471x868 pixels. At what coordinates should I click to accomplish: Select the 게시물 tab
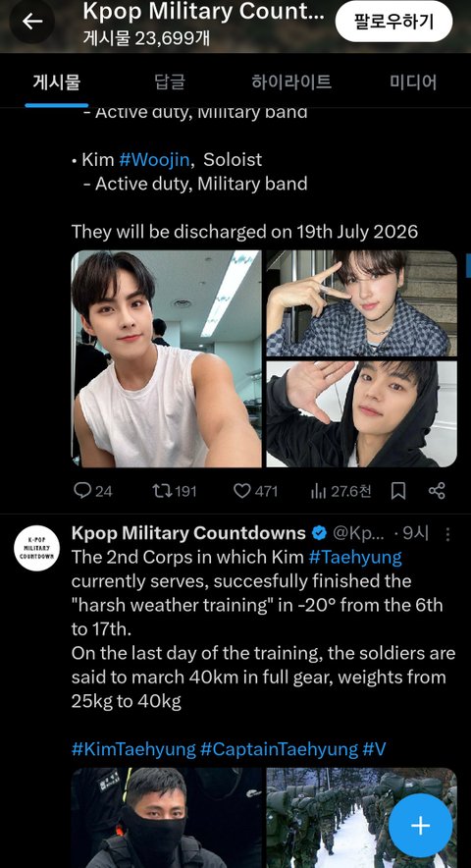click(x=57, y=82)
